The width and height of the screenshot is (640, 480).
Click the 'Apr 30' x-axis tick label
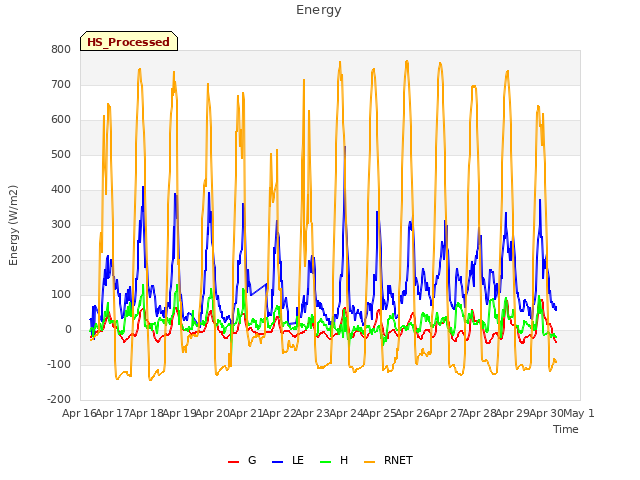click(546, 413)
